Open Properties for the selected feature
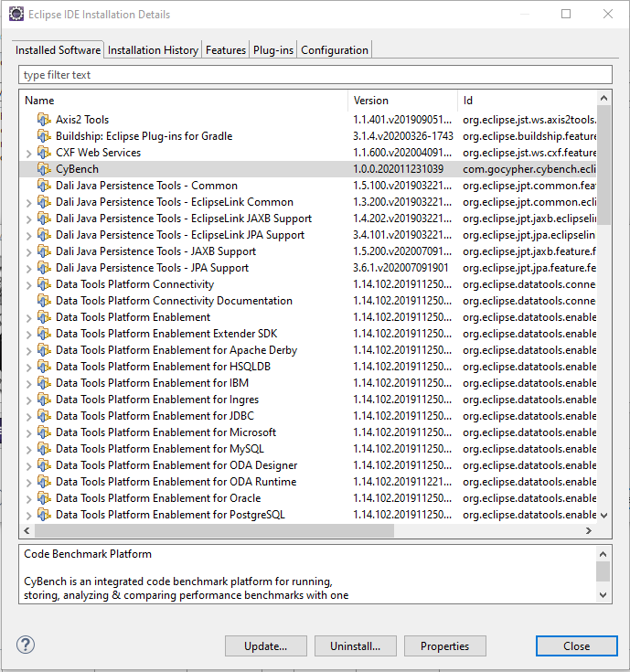630x672 pixels. tap(445, 645)
